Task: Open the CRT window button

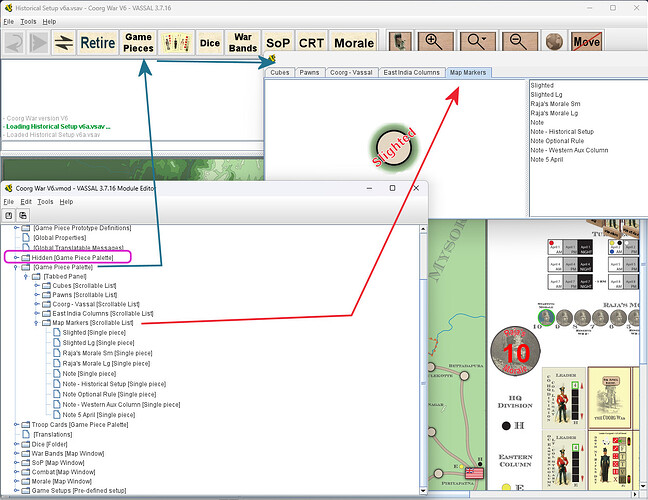Action: coord(311,43)
